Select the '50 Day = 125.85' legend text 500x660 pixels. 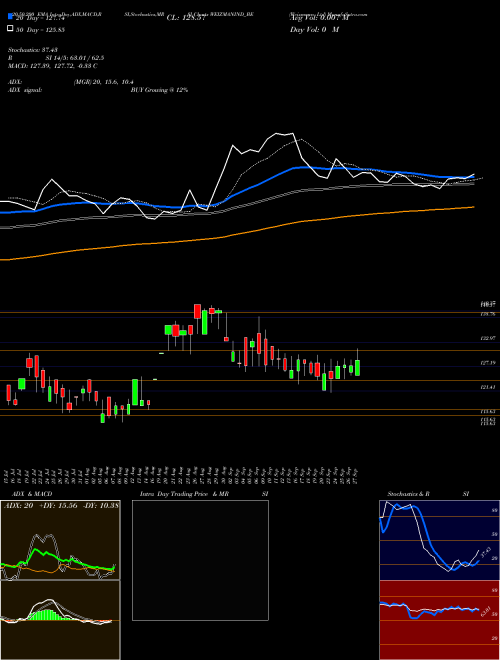40,29
